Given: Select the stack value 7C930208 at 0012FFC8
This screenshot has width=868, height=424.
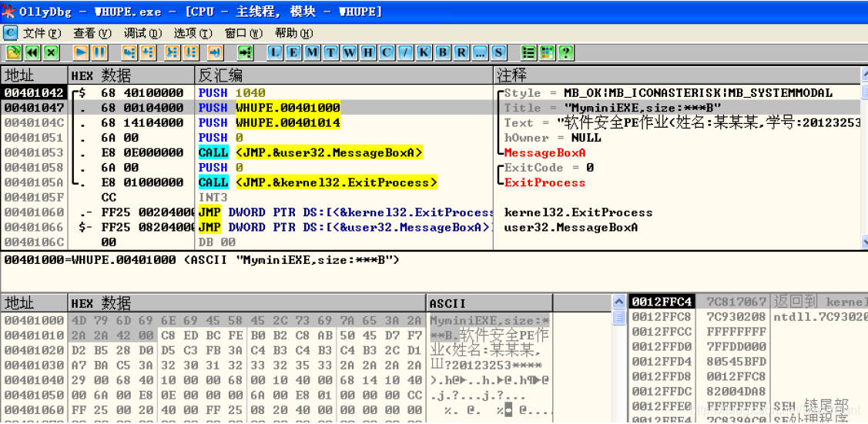Looking at the screenshot, I should click(736, 317).
